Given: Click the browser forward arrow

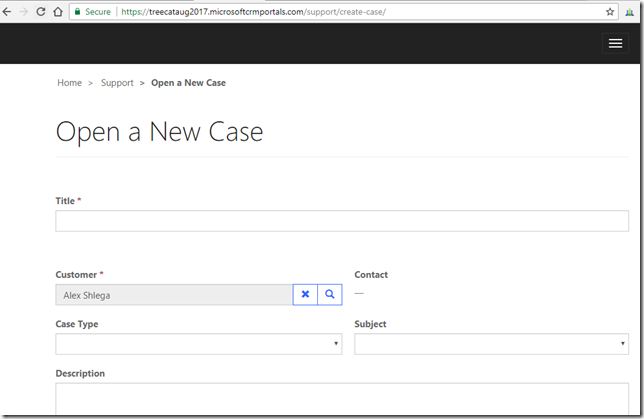Looking at the screenshot, I should pos(24,12).
